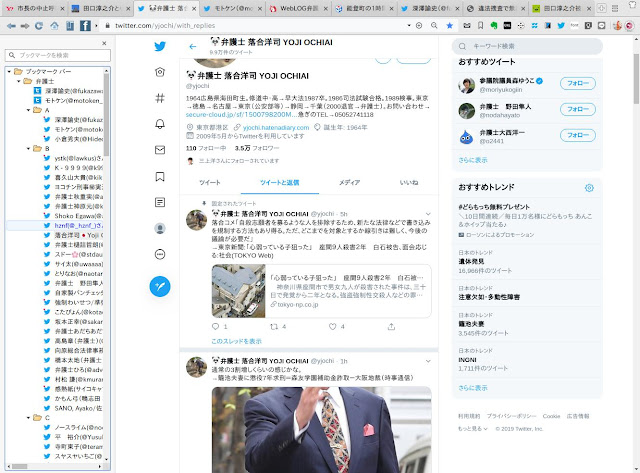Open Messages envelope icon
Image resolution: width=640 pixels, height=473 pixels.
click(x=160, y=150)
